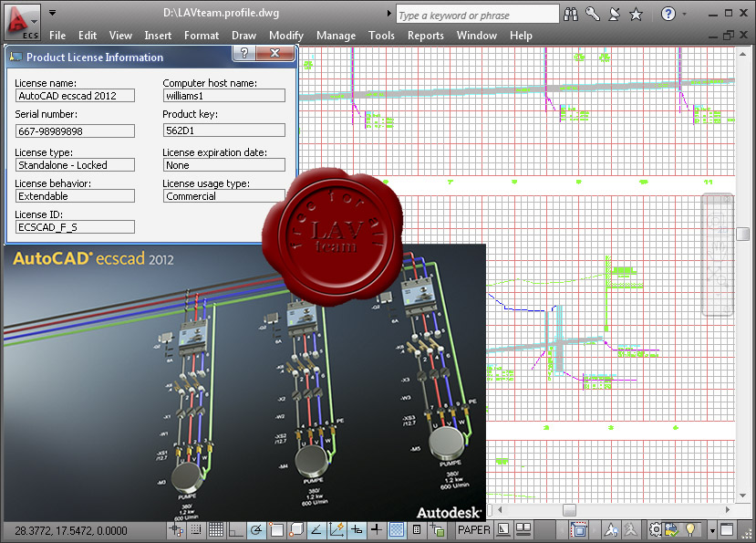
Task: Open the Modify menu
Action: pos(286,36)
